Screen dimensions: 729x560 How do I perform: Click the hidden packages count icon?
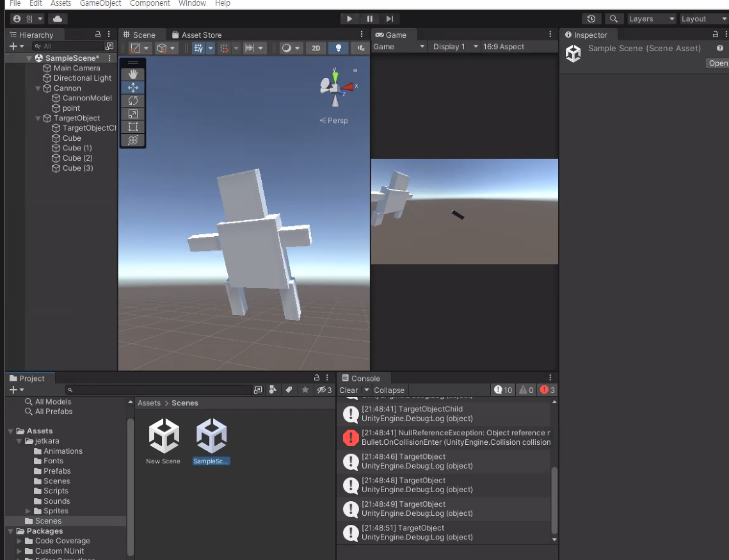(324, 390)
